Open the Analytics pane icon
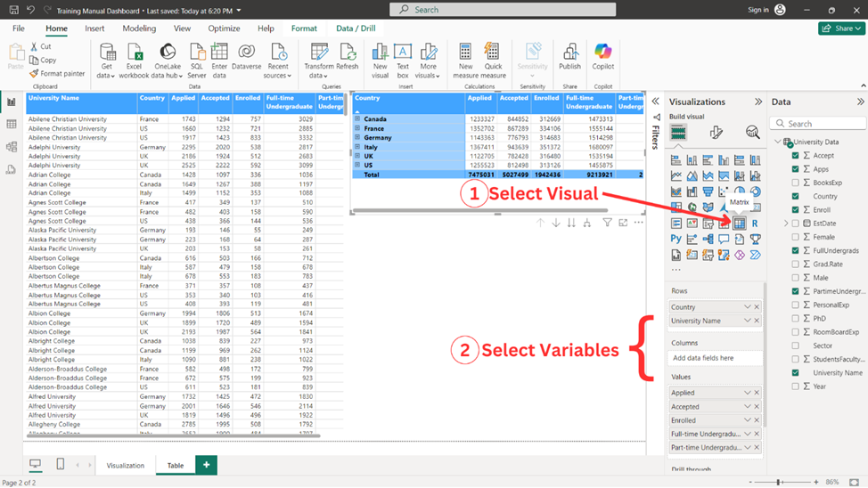 coord(752,132)
